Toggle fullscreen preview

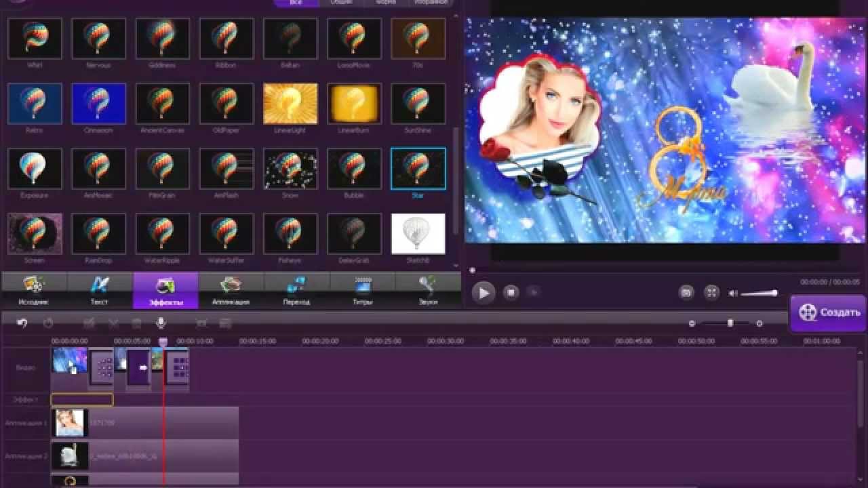711,292
